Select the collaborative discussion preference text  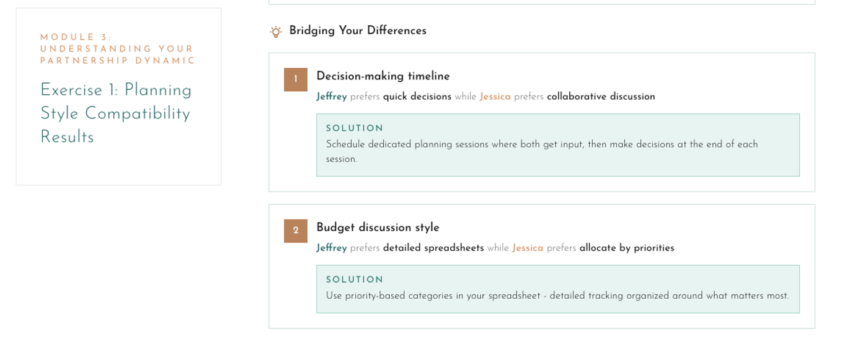click(601, 96)
